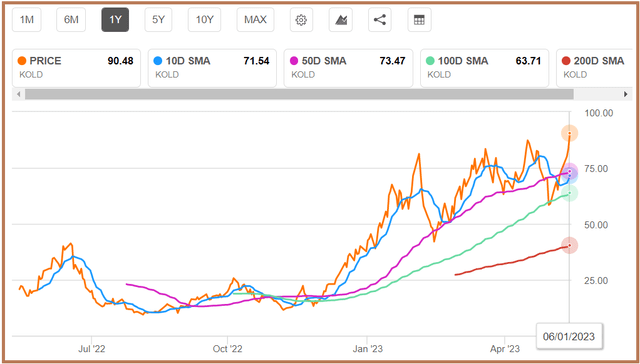Image resolution: width=640 pixels, height=364 pixels.
Task: Click the legend horizontal scrollbar thumb
Action: (x=299, y=94)
